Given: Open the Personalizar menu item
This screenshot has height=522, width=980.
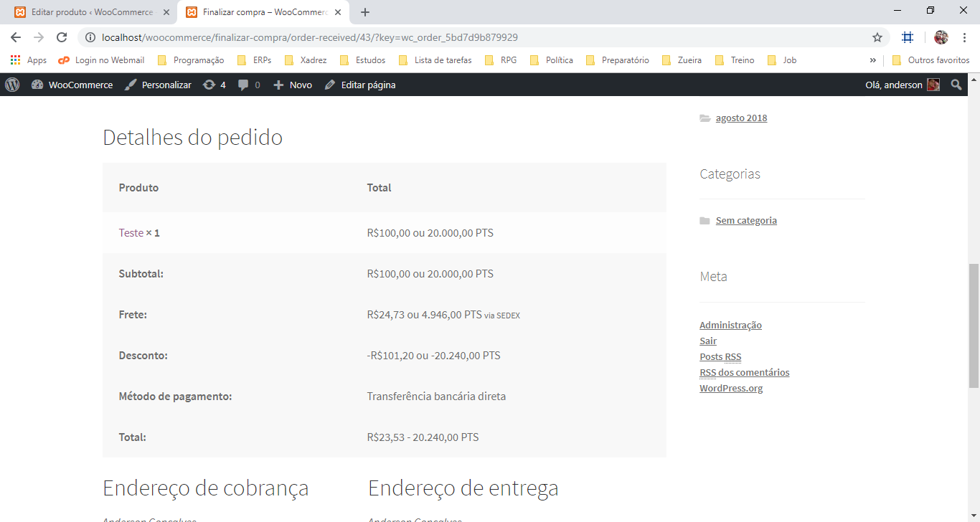Looking at the screenshot, I should click(158, 85).
